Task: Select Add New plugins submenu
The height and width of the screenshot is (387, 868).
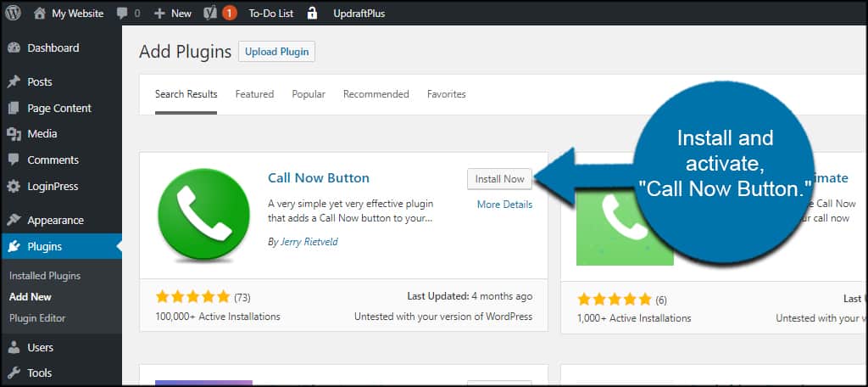Action: tap(31, 297)
